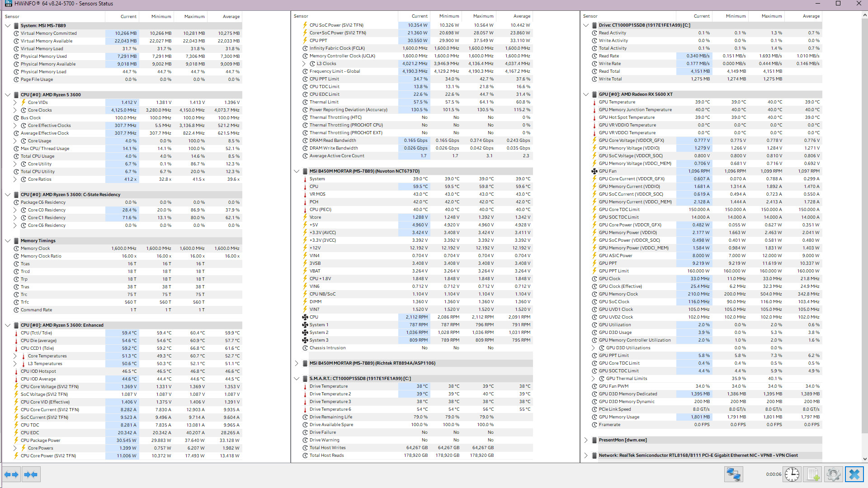Click the GPU Fan icon in GPU section

click(x=594, y=171)
